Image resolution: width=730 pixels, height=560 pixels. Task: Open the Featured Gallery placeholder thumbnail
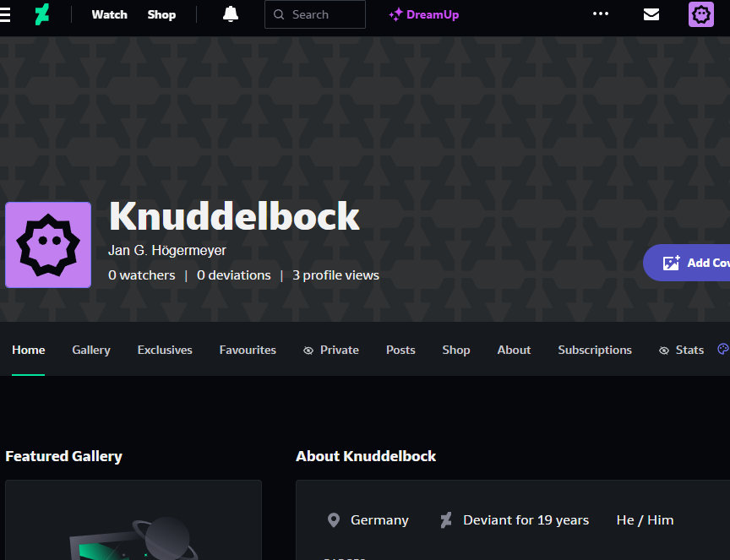pos(133,520)
